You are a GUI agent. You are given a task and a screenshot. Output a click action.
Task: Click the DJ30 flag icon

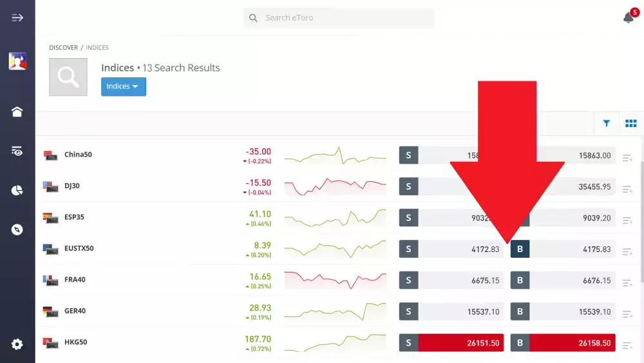(50, 186)
